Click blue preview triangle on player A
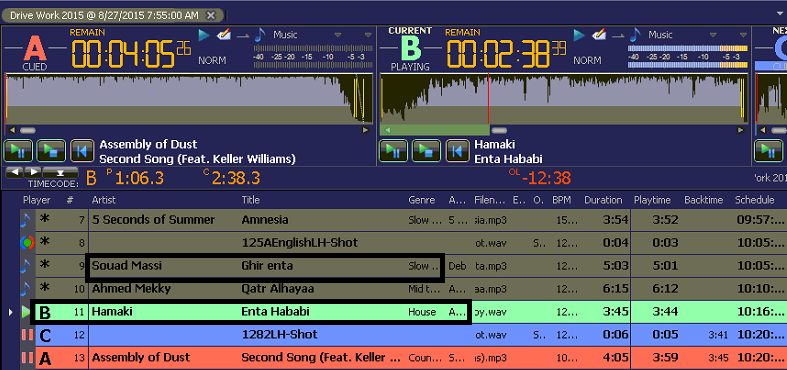 point(203,35)
